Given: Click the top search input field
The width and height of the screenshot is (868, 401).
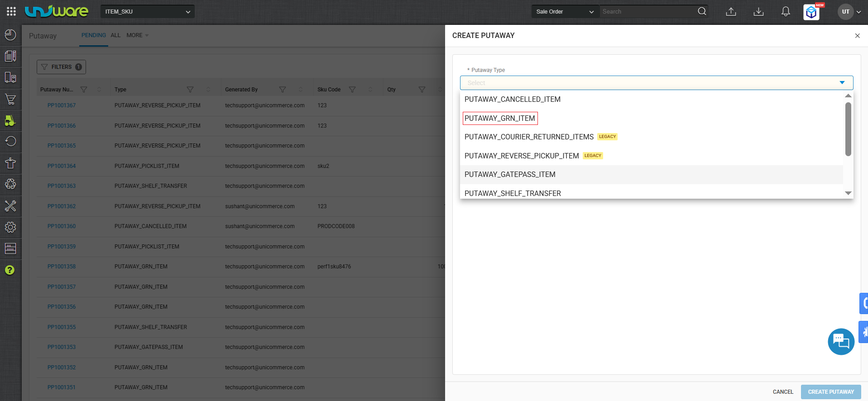Looking at the screenshot, I should (x=647, y=11).
